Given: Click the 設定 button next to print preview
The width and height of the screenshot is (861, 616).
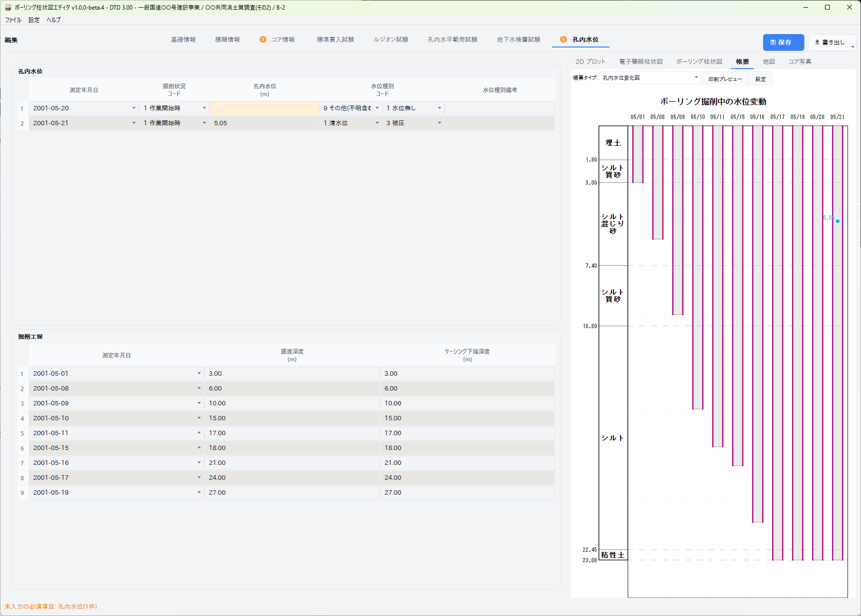Looking at the screenshot, I should [x=761, y=79].
